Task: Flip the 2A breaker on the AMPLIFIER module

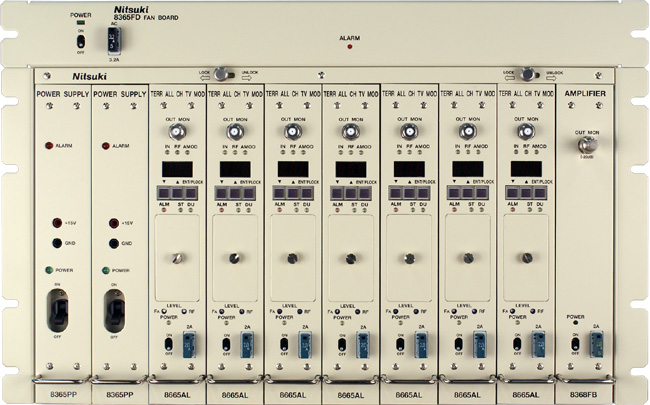Action: 597,344
